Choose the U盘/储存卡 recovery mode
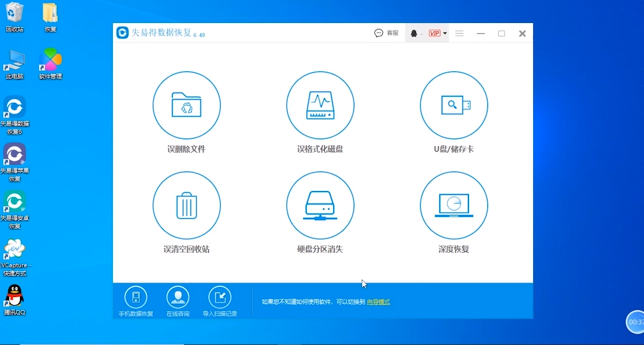The width and height of the screenshot is (644, 345). (x=454, y=105)
